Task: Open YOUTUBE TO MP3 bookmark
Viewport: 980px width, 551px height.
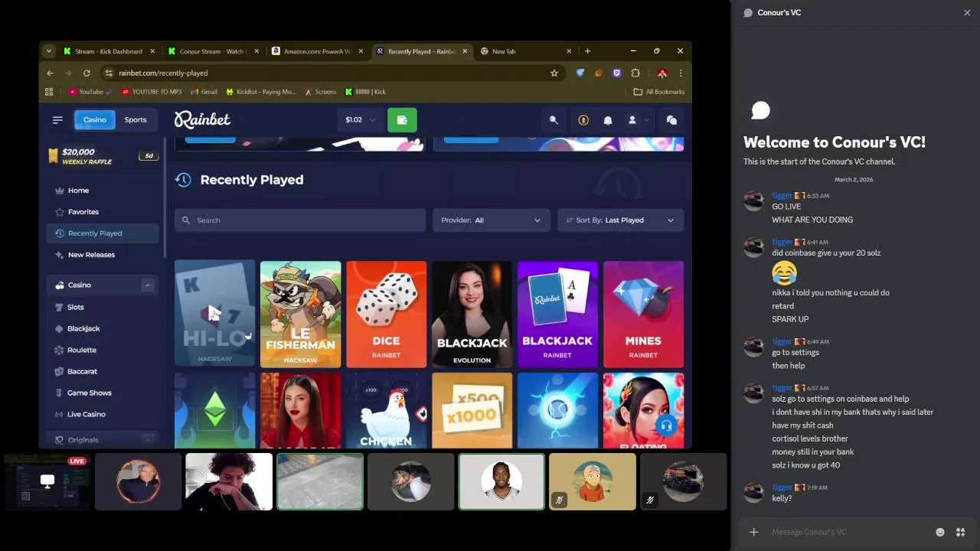Action: tap(151, 92)
